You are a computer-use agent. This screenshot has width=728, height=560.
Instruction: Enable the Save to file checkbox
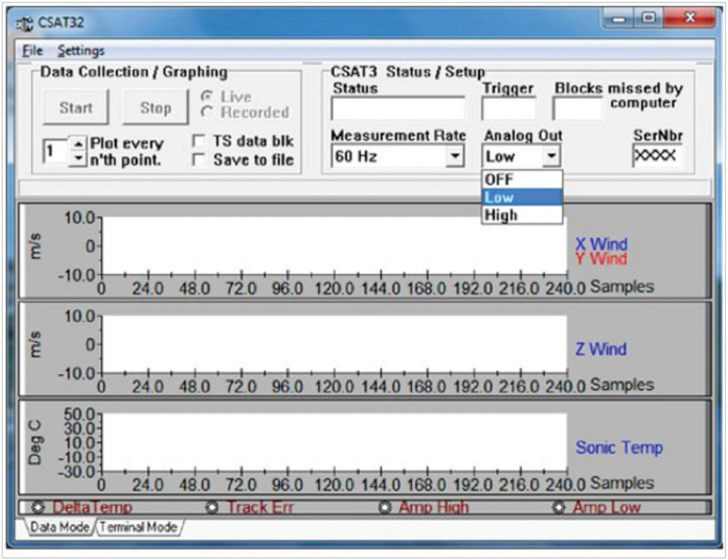198,159
